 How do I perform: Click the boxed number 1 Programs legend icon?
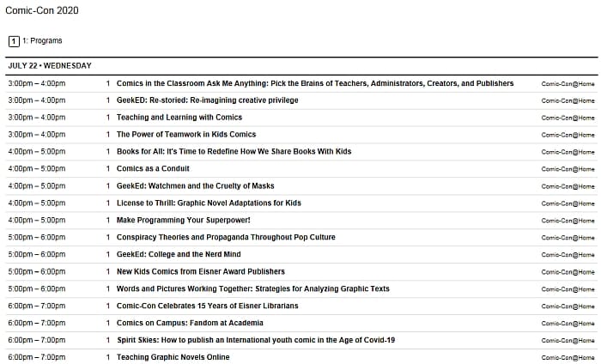[14, 40]
